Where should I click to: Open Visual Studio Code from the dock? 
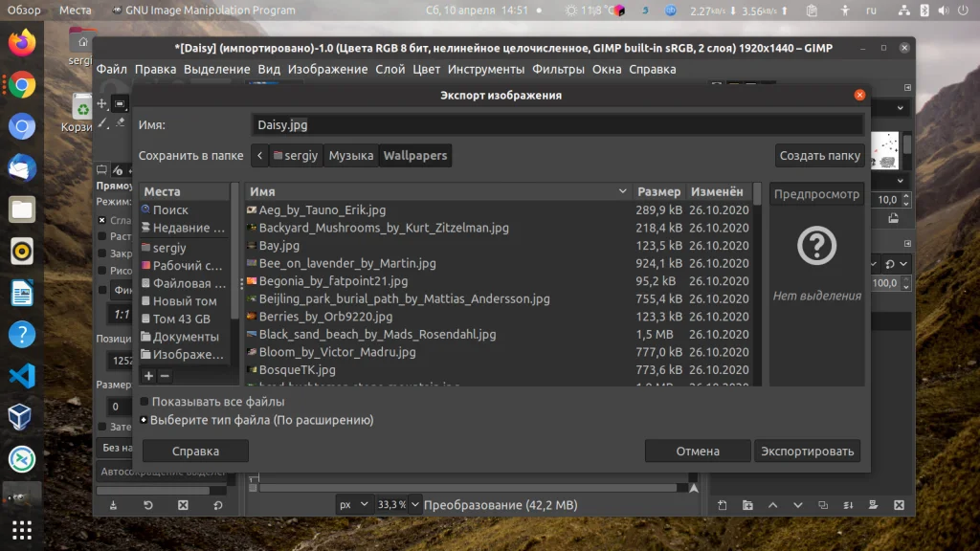pyautogui.click(x=22, y=375)
